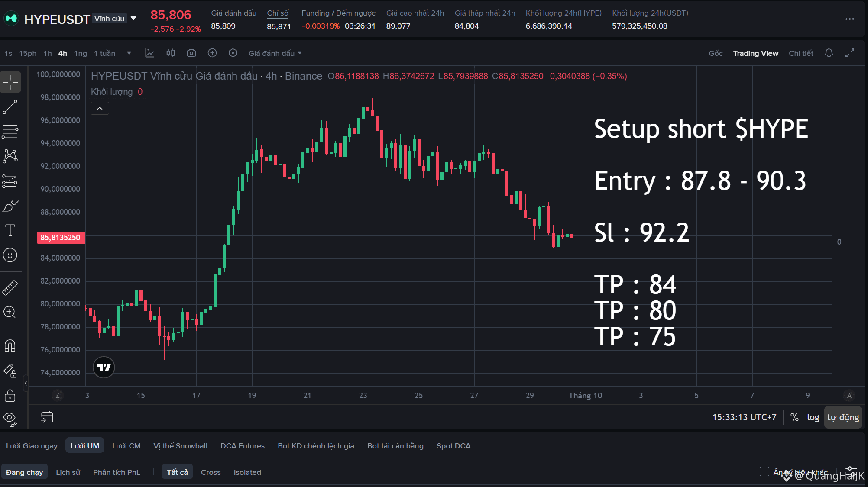The image size is (868, 487).
Task: Toggle log scale on chart
Action: [x=813, y=417]
